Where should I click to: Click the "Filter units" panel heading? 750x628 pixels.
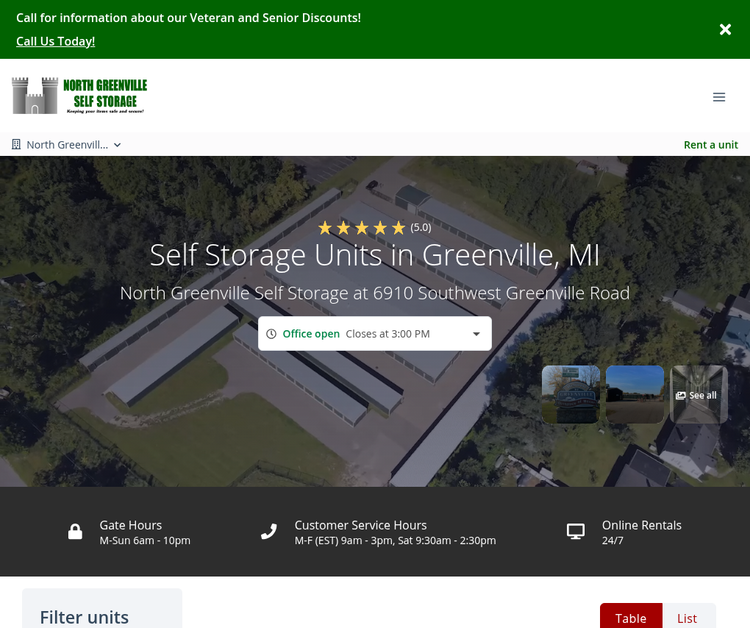coord(84,616)
